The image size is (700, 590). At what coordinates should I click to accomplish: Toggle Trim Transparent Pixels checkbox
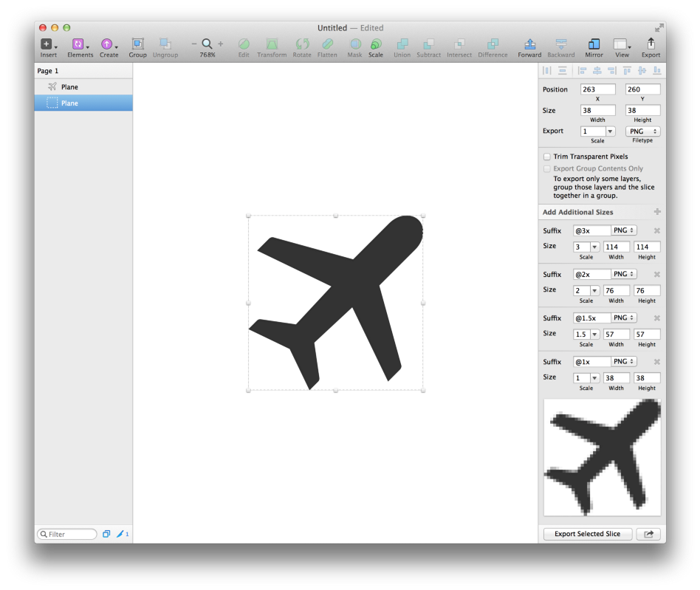[547, 157]
